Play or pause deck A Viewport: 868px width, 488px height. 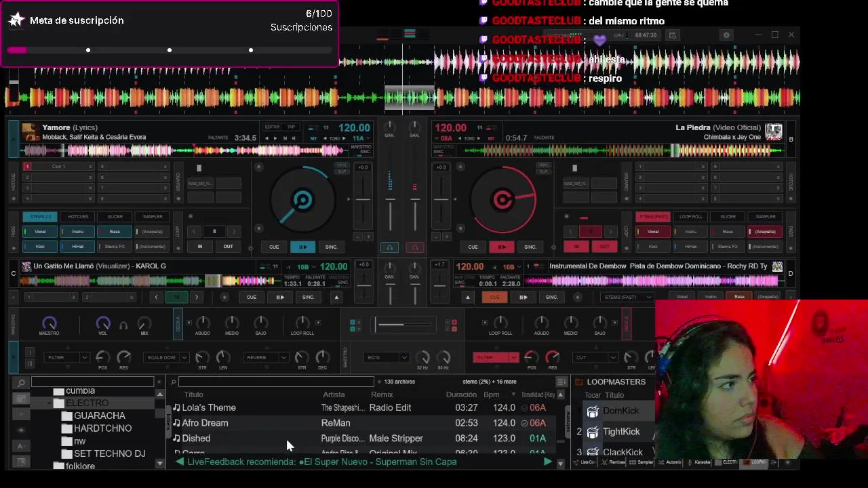[302, 247]
